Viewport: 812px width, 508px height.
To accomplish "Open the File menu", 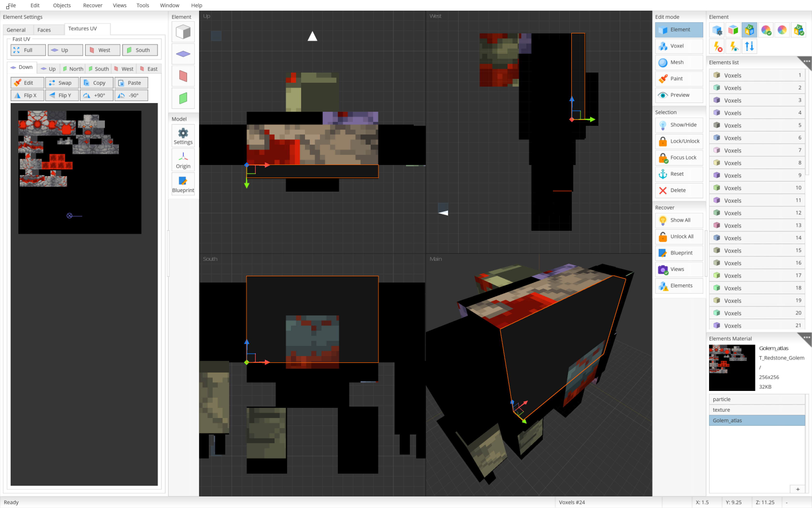I will (12, 5).
